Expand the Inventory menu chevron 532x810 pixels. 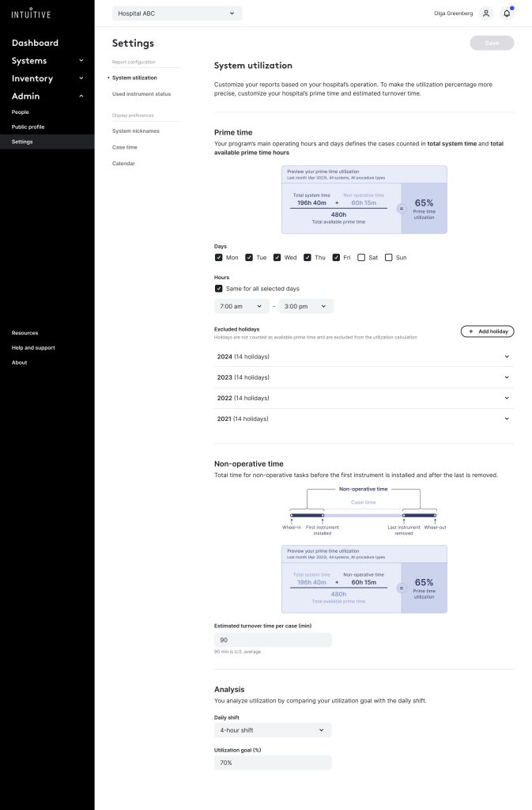coord(81,78)
